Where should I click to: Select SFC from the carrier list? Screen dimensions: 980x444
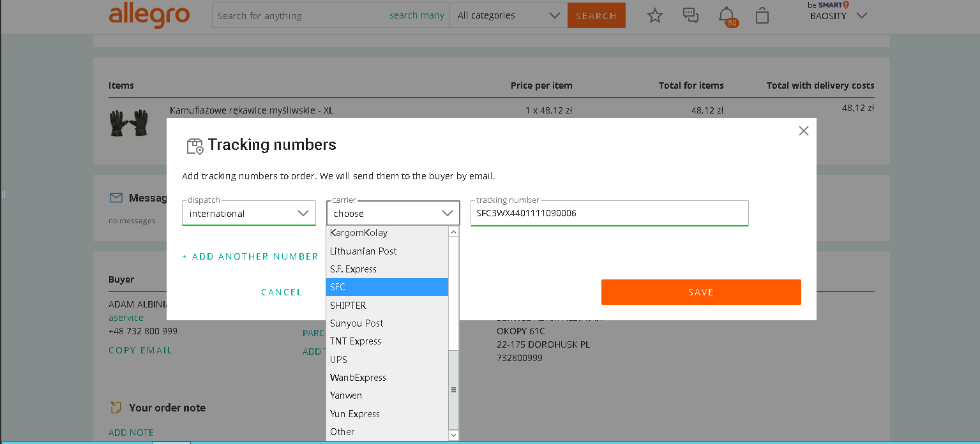pos(387,287)
